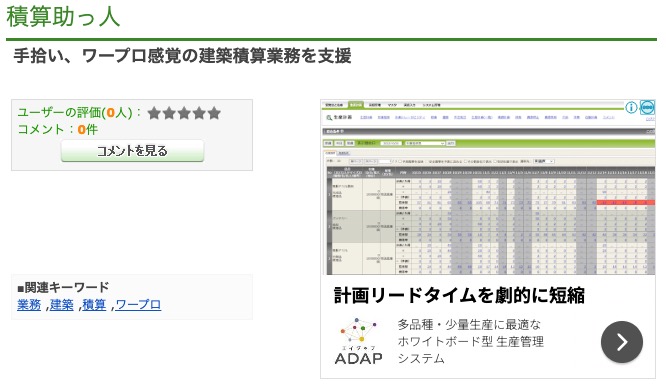Click the dark round arrow button in ad

[621, 342]
